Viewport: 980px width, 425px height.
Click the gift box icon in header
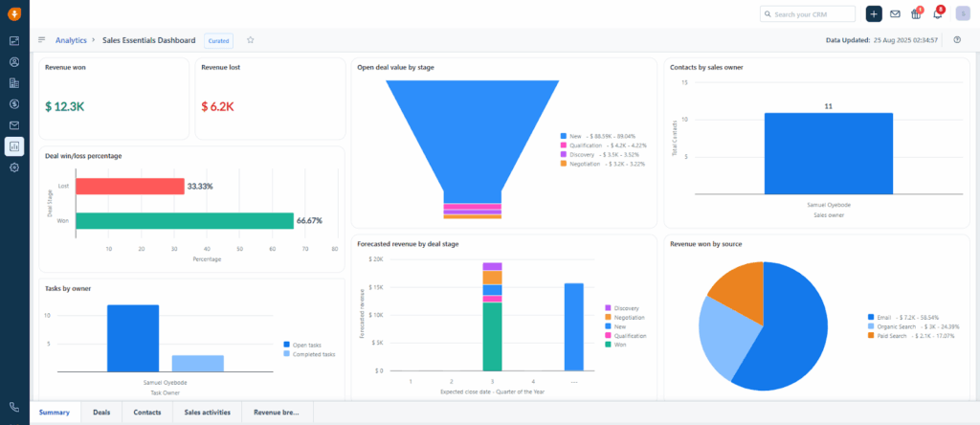(x=917, y=14)
